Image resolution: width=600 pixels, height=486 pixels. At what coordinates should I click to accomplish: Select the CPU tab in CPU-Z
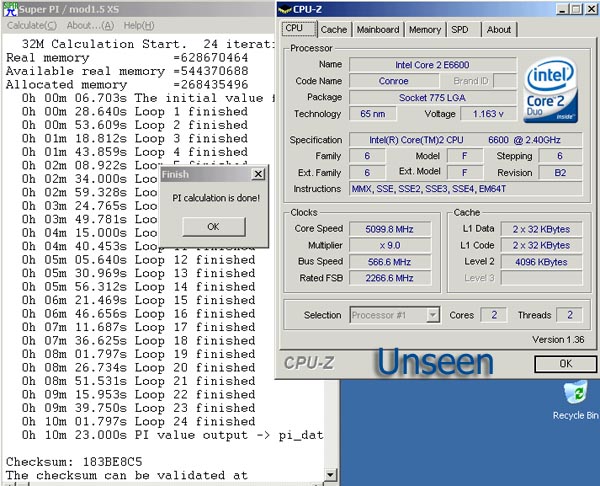(x=299, y=29)
